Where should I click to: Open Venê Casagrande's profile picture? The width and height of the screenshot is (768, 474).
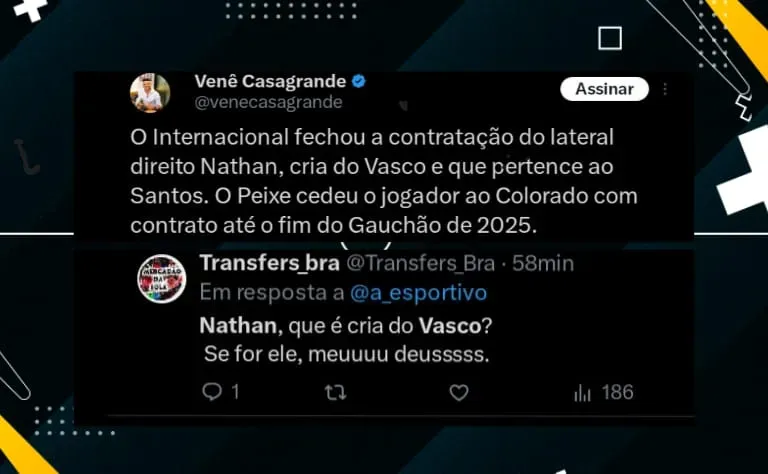150,93
